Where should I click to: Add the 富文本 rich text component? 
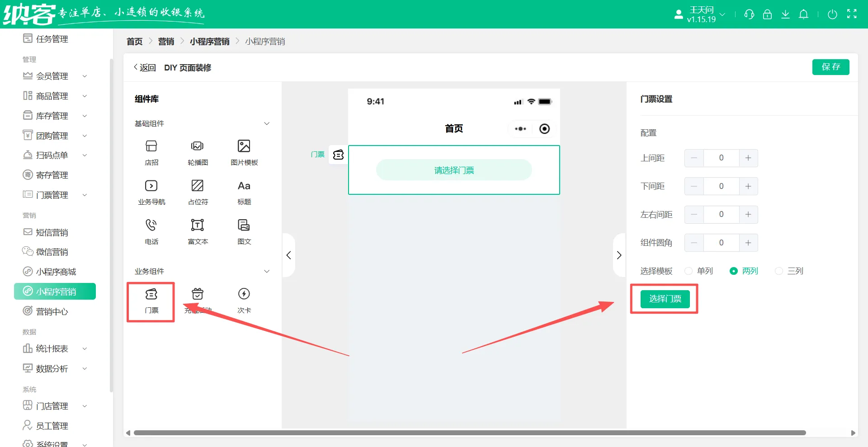(198, 231)
